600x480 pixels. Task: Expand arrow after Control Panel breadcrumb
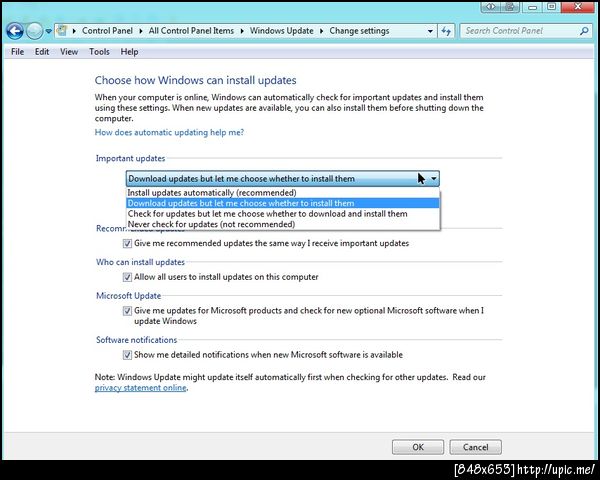point(141,31)
